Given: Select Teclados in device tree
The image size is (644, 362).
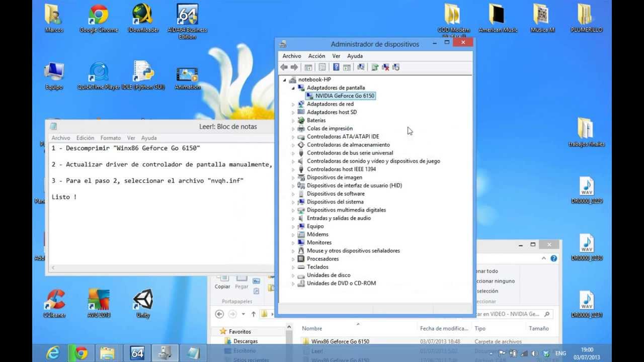Looking at the screenshot, I should [317, 267].
